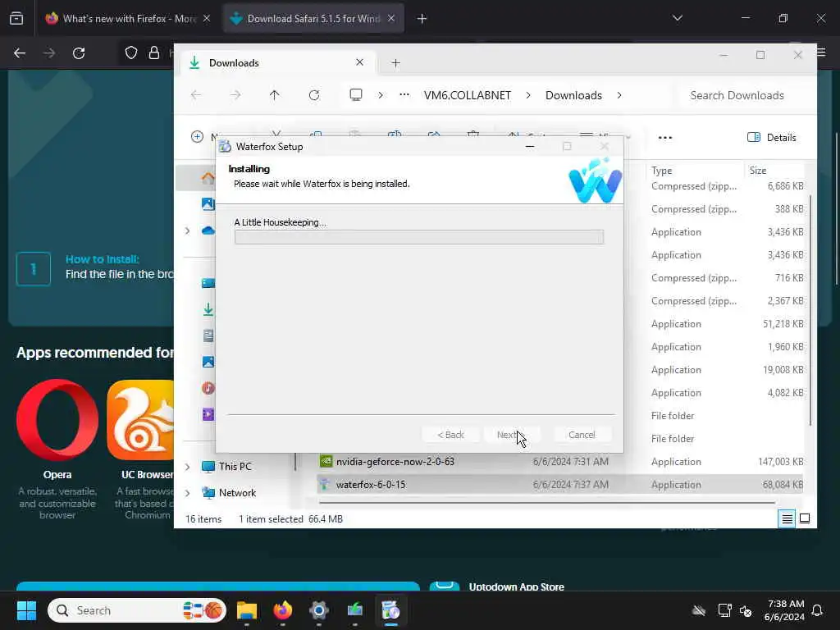The height and width of the screenshot is (630, 840).
Task: Refresh the File Explorer Downloads folder
Action: [x=314, y=95]
